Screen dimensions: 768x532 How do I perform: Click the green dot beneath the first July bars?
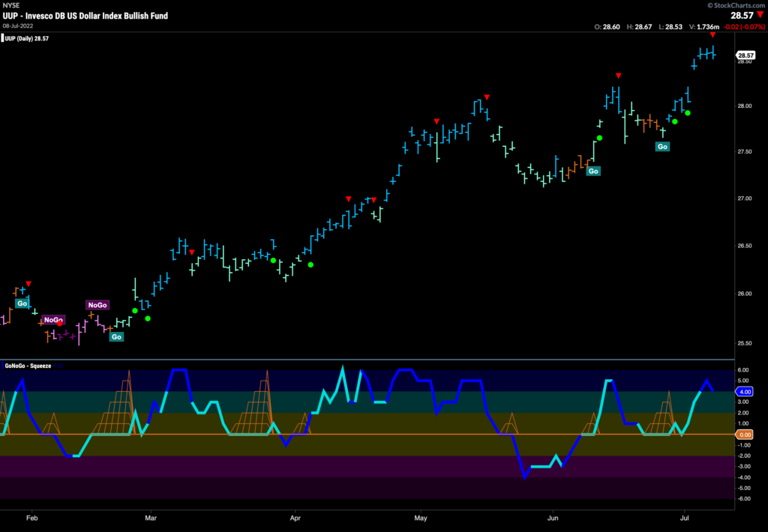(688, 113)
